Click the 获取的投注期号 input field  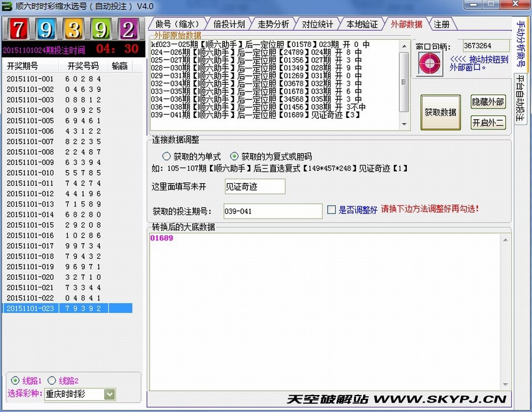click(x=273, y=211)
